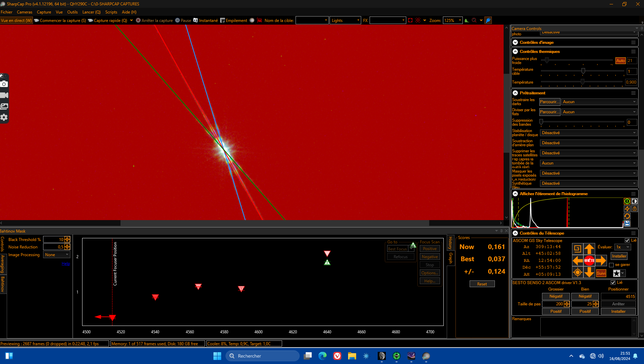Open the Lights frame type dropdown
This screenshot has width=644, height=364.
click(345, 20)
